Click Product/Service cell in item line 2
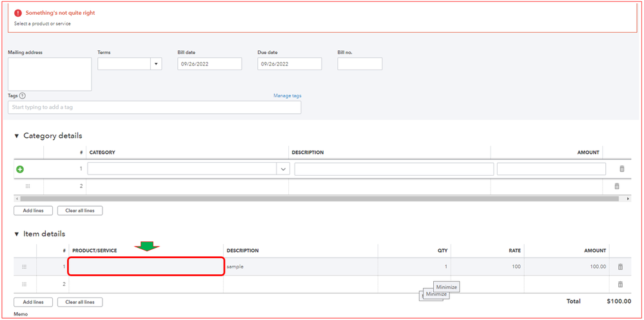Image resolution: width=644 pixels, height=320 pixels. tap(146, 284)
